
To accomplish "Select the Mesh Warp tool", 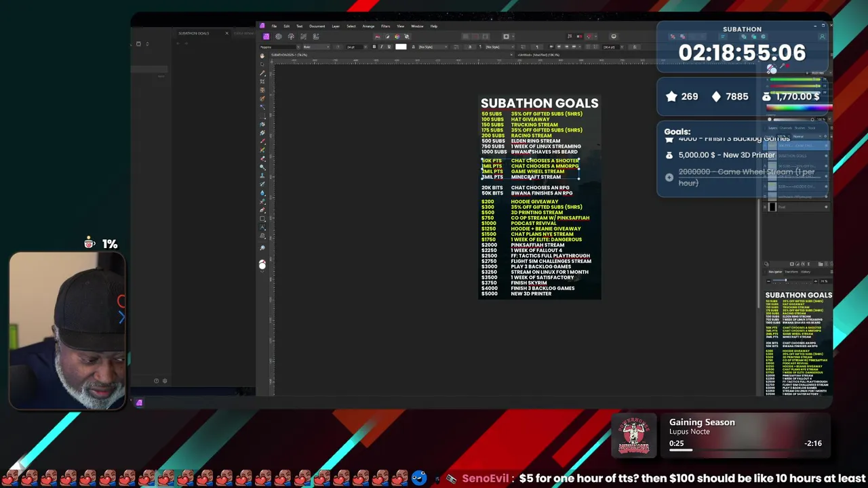I will pyautogui.click(x=262, y=236).
